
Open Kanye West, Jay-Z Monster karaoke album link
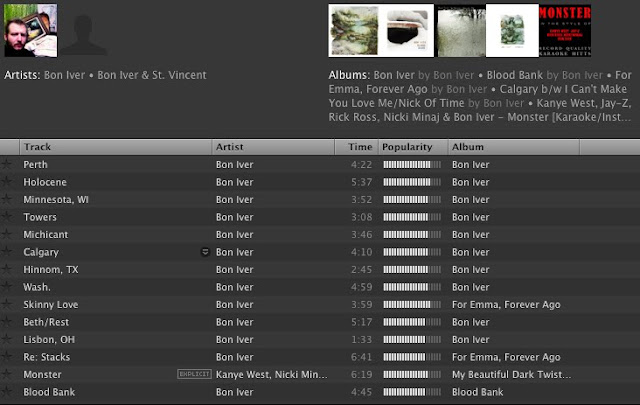480,110
